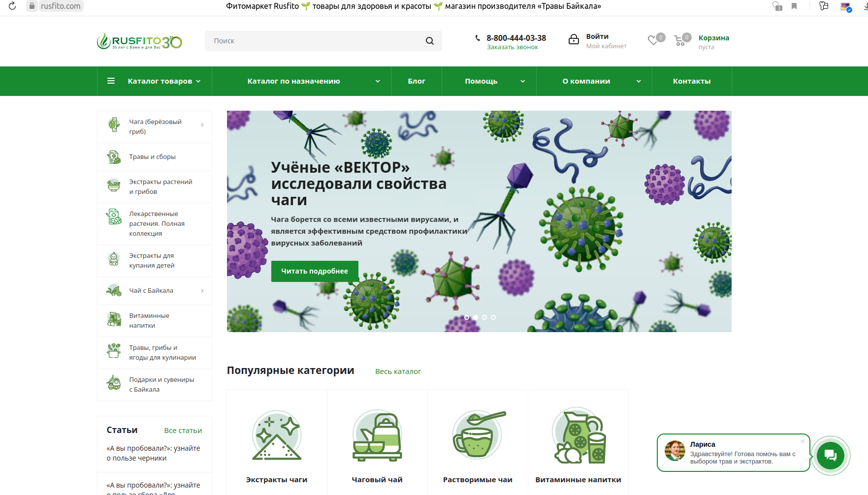Open the Чаговый чай teapot image
Screen dimensions: 868x495
tap(377, 435)
